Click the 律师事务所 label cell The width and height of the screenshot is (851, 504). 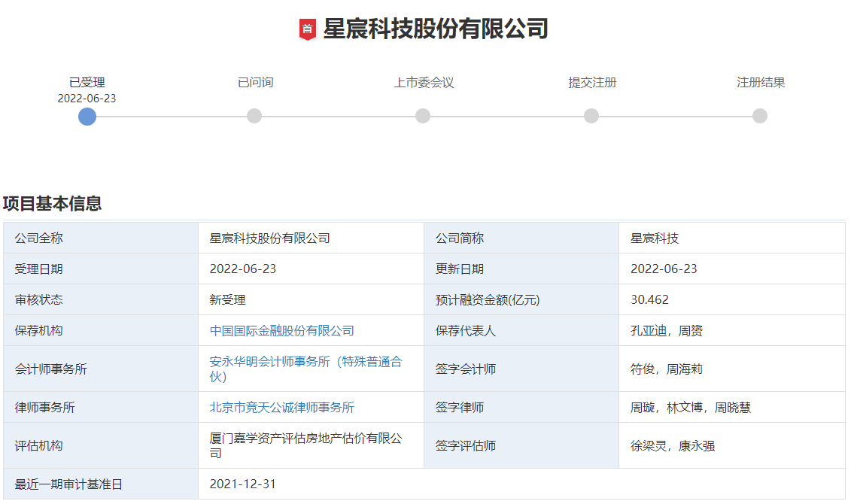pos(101,407)
